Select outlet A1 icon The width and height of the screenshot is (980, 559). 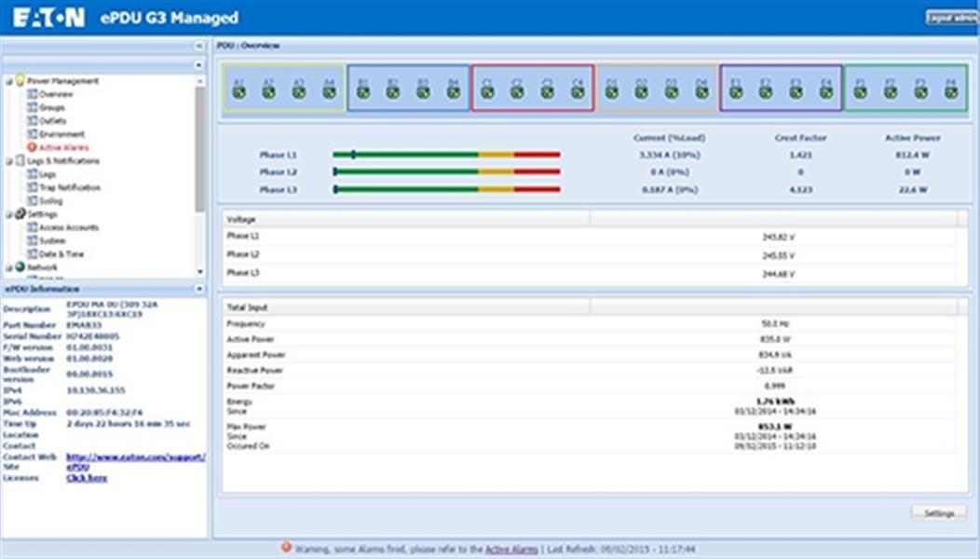click(x=238, y=92)
